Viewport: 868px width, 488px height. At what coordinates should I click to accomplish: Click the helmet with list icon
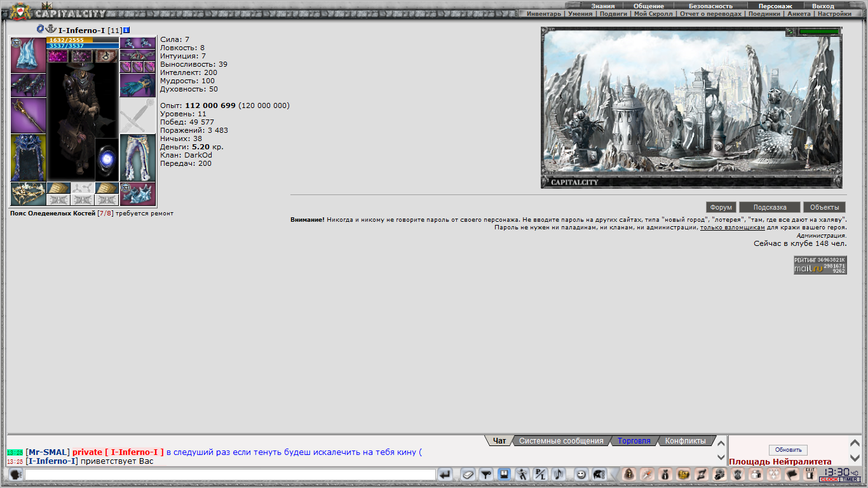[x=599, y=474]
